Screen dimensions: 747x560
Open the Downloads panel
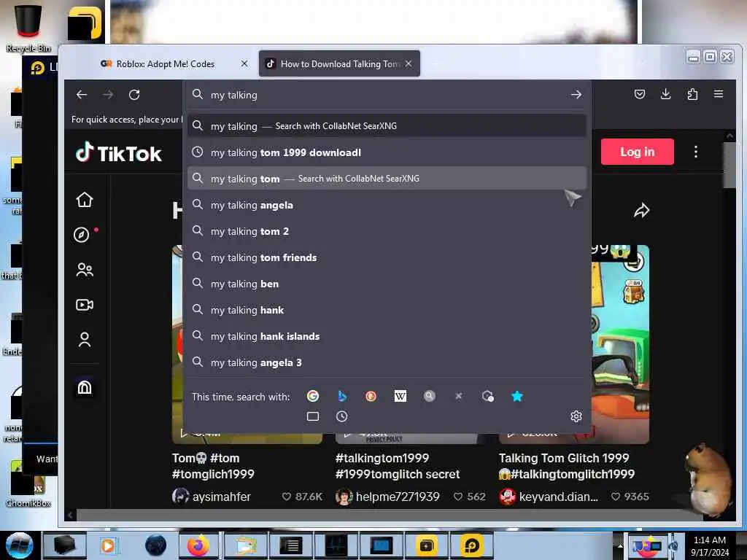[665, 94]
